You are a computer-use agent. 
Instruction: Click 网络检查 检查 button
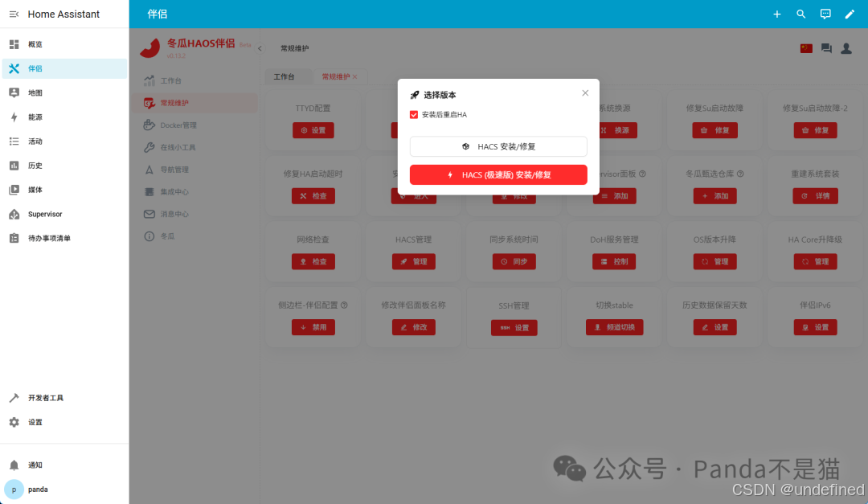coord(313,261)
